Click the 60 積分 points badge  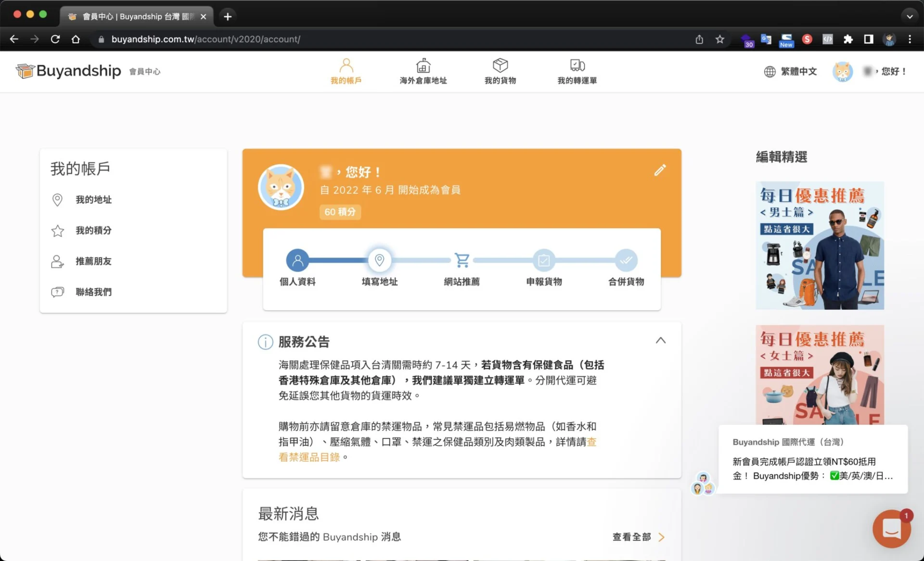click(x=340, y=212)
